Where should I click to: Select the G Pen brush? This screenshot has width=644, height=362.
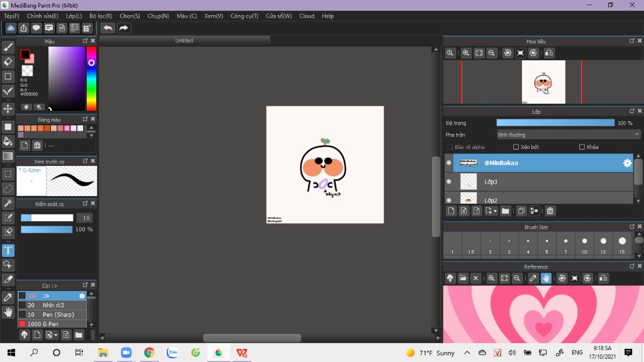[52, 324]
